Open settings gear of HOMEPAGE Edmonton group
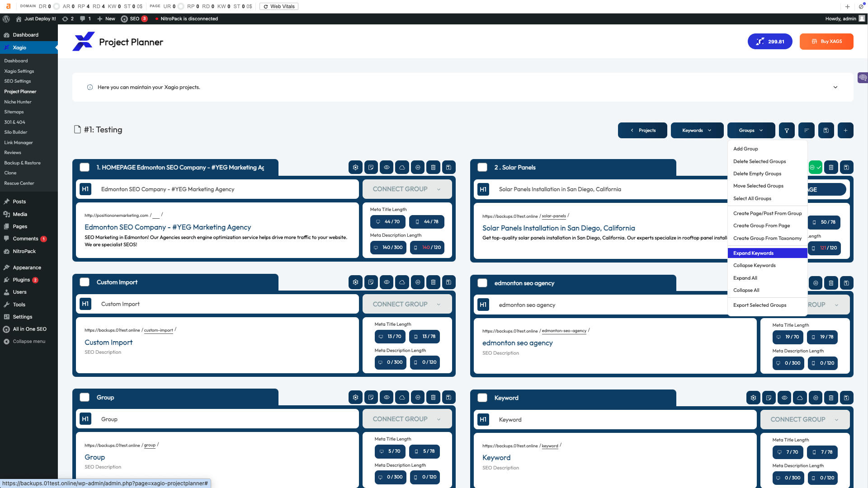The width and height of the screenshot is (868, 488). coord(355,167)
